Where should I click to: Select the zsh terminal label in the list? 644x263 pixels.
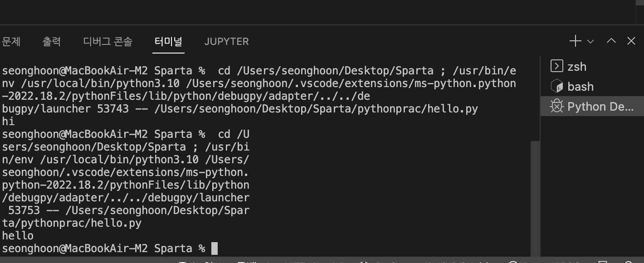[x=577, y=67]
